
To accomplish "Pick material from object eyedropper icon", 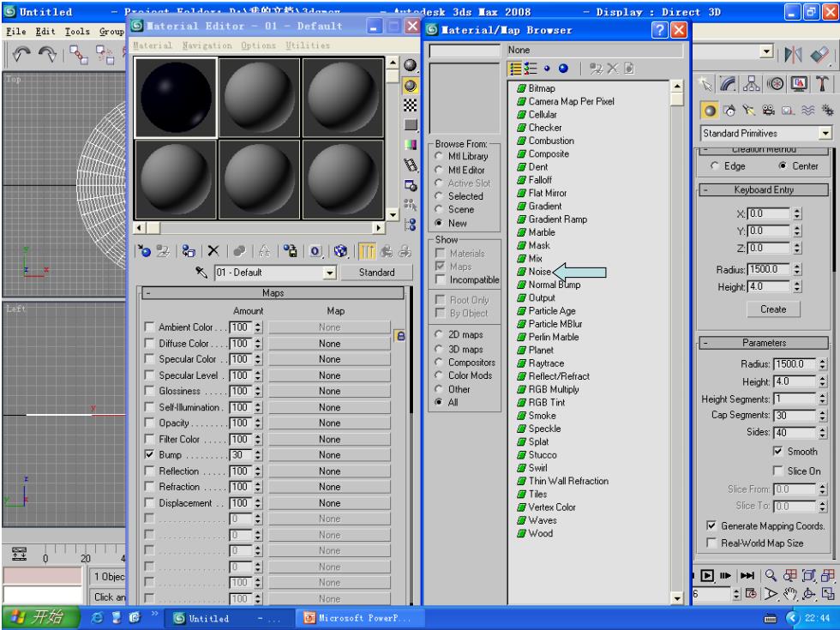I will point(201,273).
